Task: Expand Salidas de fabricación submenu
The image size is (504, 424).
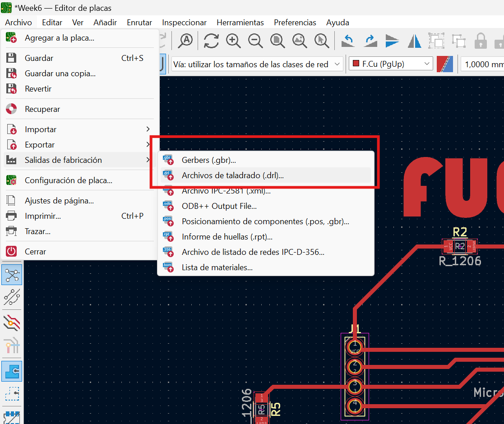Action: [x=80, y=160]
